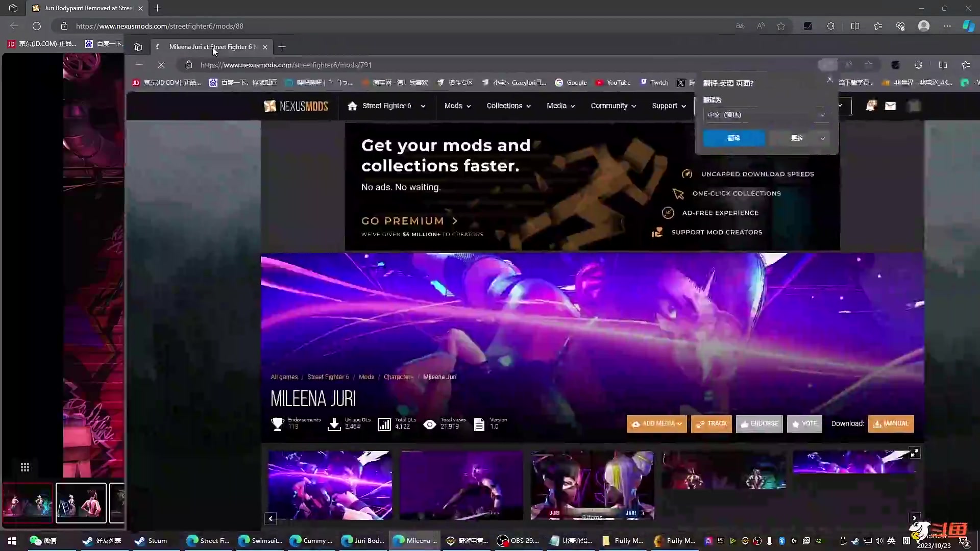Open third gallery thumbnail with two Juri portraits
Image resolution: width=980 pixels, height=551 pixels.
click(592, 485)
